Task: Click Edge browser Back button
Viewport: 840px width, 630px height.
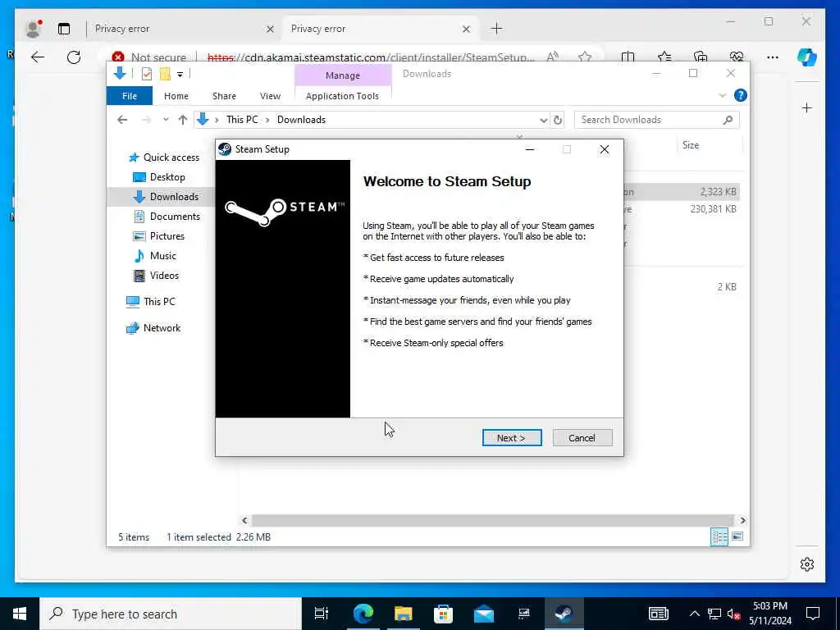Action: tap(38, 57)
